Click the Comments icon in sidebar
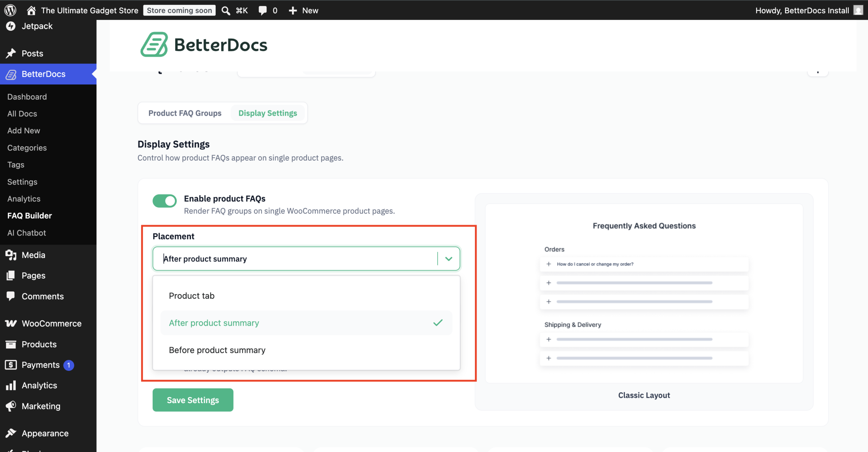The image size is (868, 452). (x=11, y=296)
